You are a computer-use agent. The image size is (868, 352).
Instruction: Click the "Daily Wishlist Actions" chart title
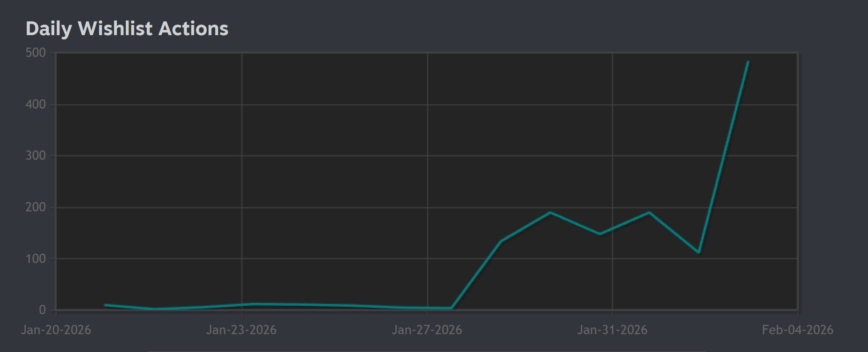click(x=127, y=28)
